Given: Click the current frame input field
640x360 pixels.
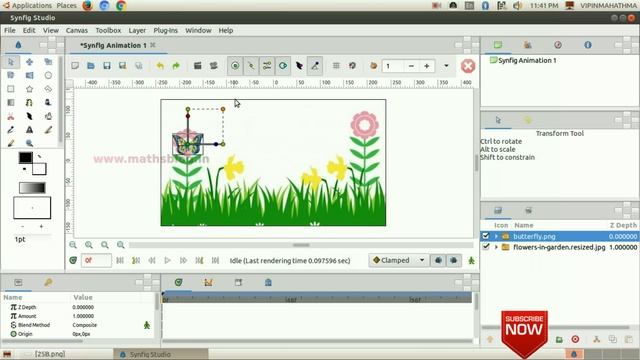Looking at the screenshot, I should click(x=96, y=260).
